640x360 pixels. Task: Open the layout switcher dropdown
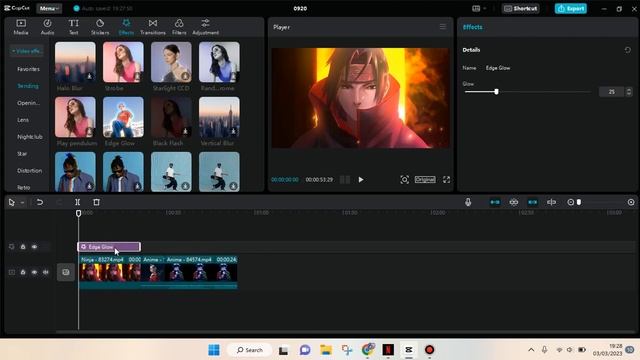479,8
